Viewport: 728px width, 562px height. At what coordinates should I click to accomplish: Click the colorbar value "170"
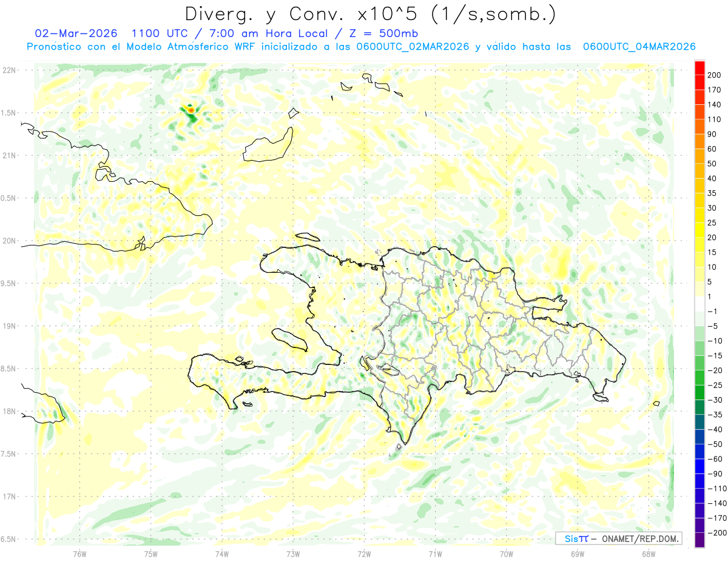[713, 90]
